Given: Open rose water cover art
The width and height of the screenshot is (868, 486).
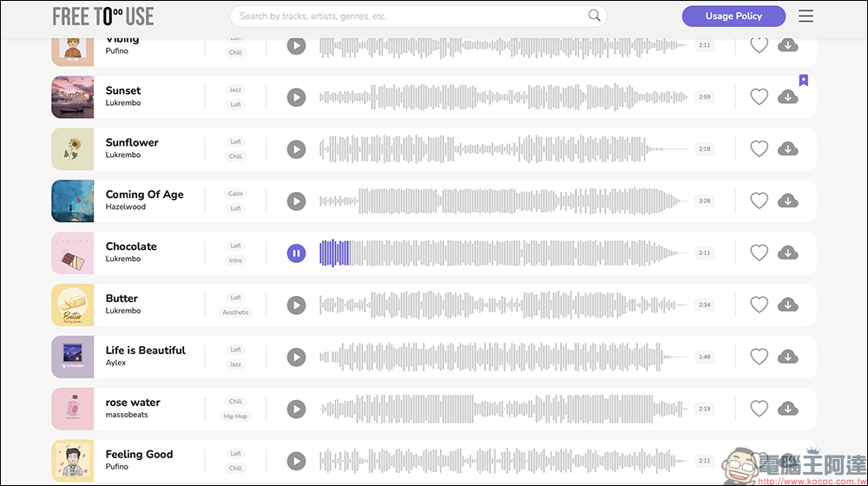Looking at the screenshot, I should tap(73, 409).
